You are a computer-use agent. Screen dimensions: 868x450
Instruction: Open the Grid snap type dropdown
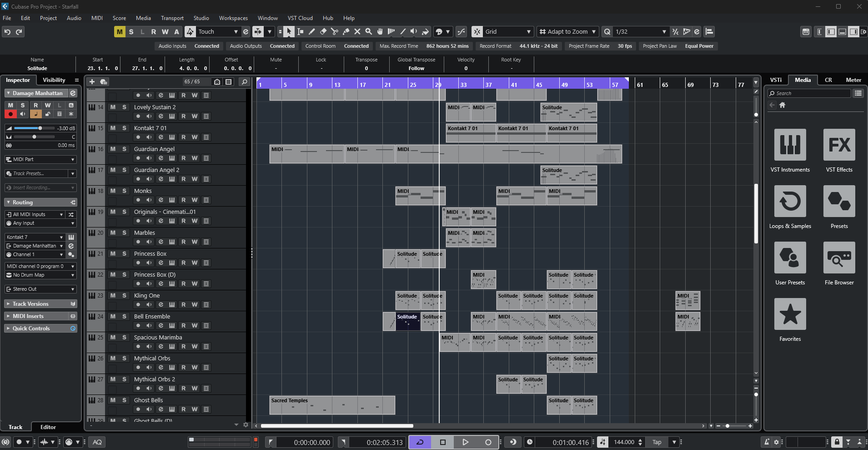507,32
